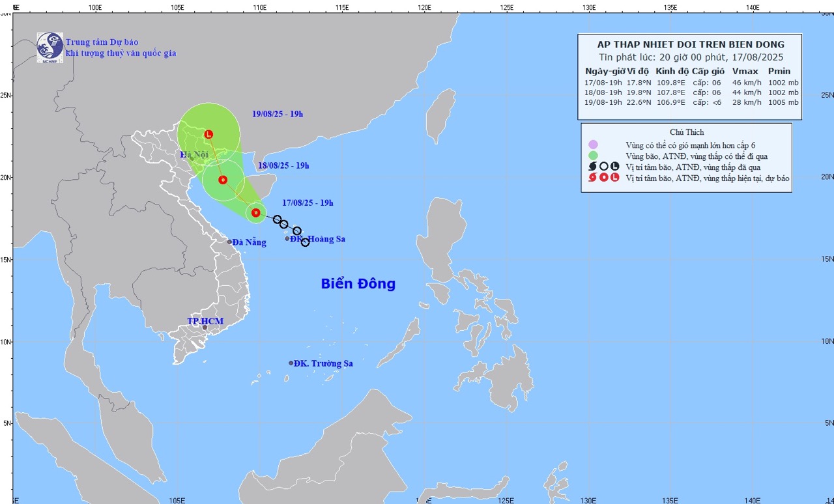Screen dimensions: 834x504
Task: Click the Đà Nẵng city dot
Action: 229,242
